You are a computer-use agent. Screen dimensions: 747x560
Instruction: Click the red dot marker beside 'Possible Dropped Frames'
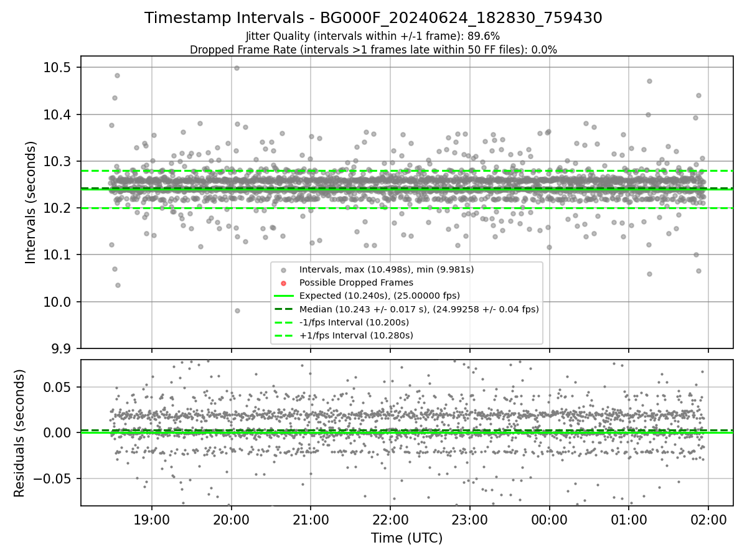pyautogui.click(x=284, y=283)
